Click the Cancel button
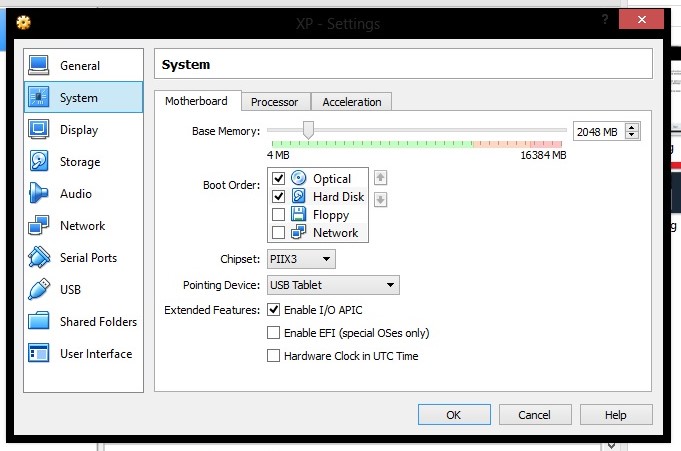This screenshot has height=451, width=681. [x=535, y=415]
